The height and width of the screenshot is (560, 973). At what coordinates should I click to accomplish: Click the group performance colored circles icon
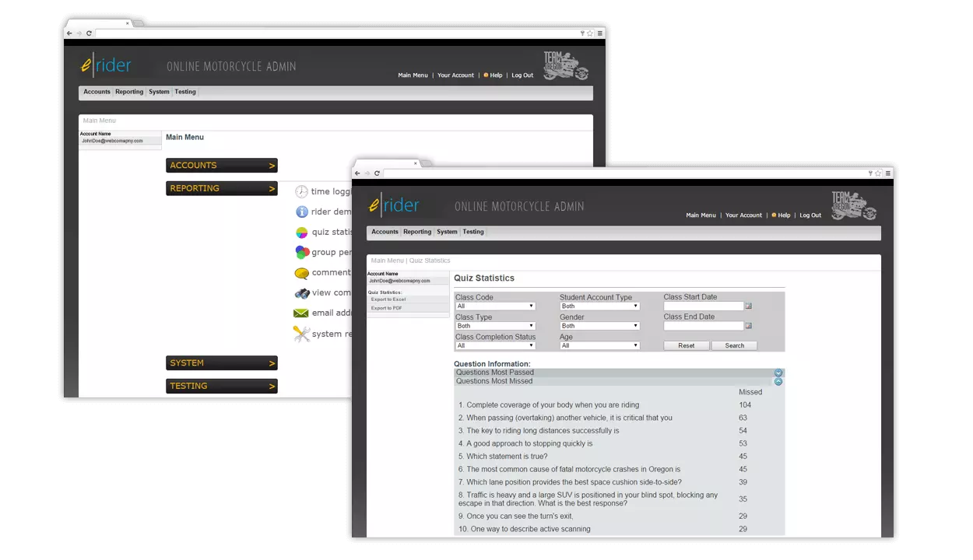coord(302,252)
